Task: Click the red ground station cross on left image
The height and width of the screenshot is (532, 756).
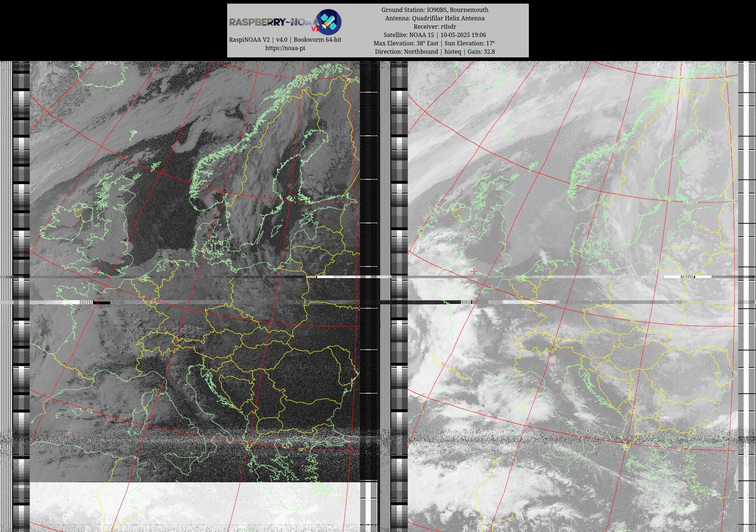Action: point(96,271)
